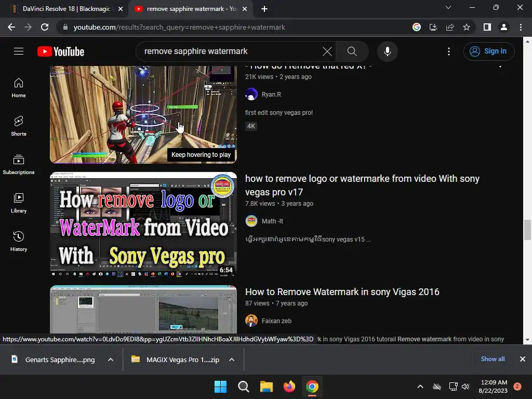Open a new browser tab with plus
Image resolution: width=532 pixels, height=399 pixels.
[264, 9]
